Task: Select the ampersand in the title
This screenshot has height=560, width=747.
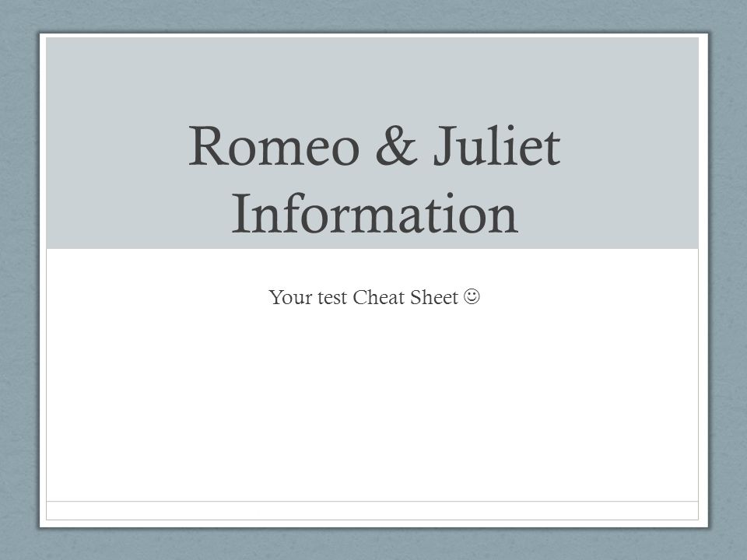Action: [396, 145]
